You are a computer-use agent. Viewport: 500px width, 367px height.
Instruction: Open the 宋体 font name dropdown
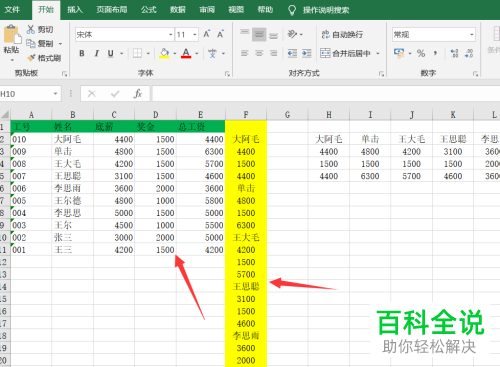click(171, 34)
